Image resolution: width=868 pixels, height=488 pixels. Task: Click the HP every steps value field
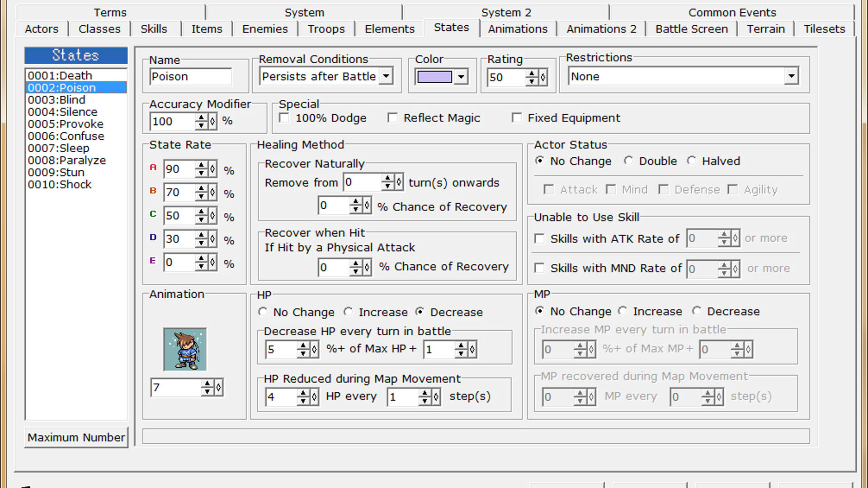(402, 397)
